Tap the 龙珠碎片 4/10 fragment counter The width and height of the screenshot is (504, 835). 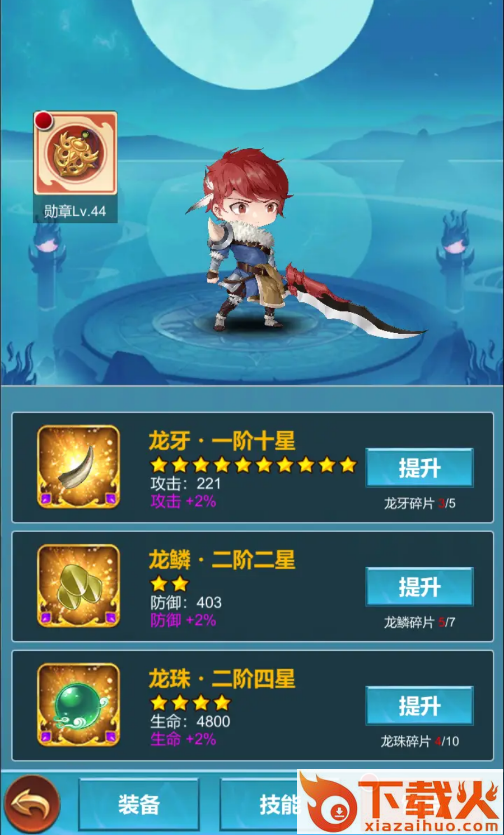[419, 741]
